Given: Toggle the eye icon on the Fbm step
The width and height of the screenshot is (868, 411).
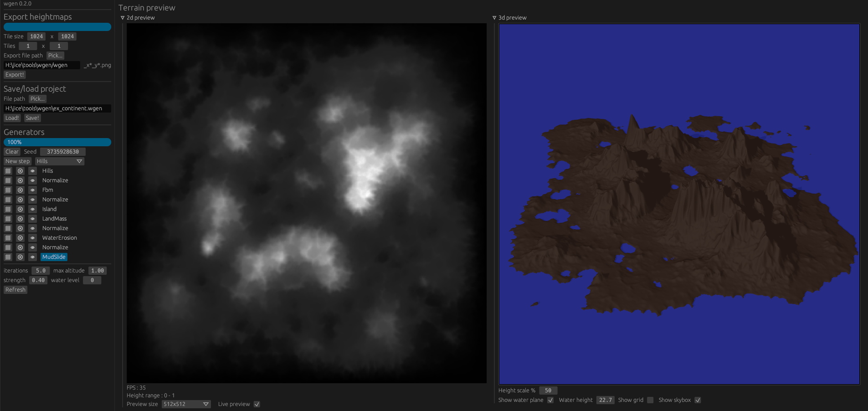Looking at the screenshot, I should coord(32,190).
